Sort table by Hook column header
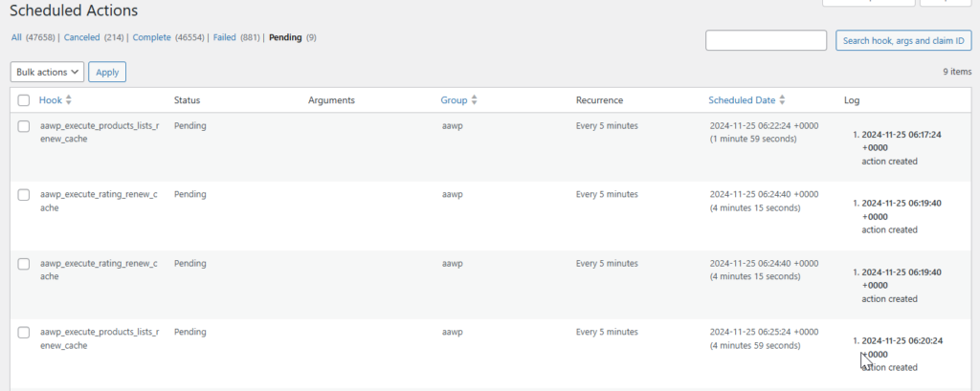 tap(50, 100)
